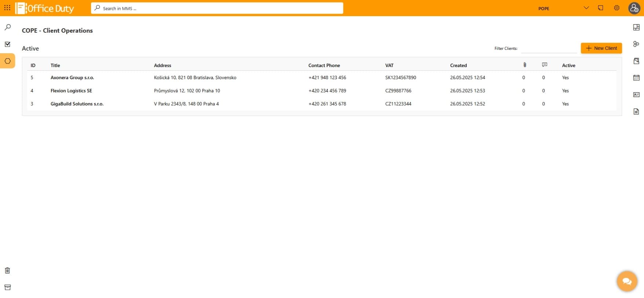Click the Yes value in GigaBuild row
Screen dimensions: 644x298
click(565, 104)
